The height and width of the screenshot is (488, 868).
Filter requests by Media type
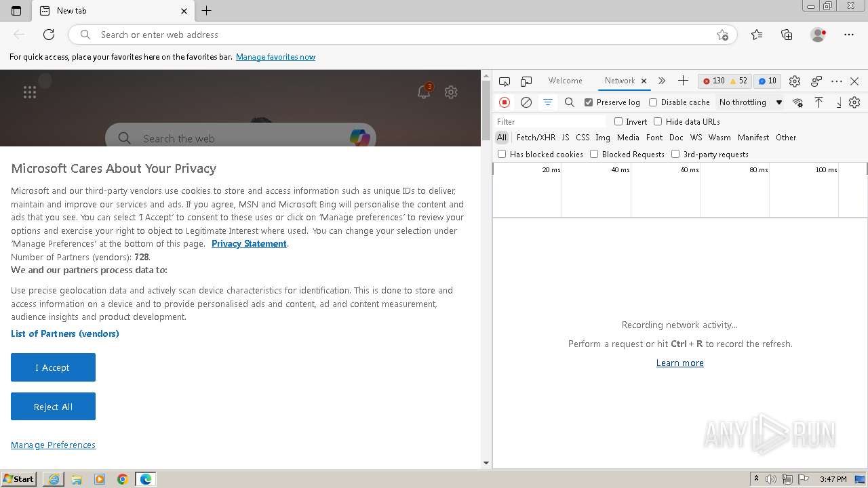point(628,138)
